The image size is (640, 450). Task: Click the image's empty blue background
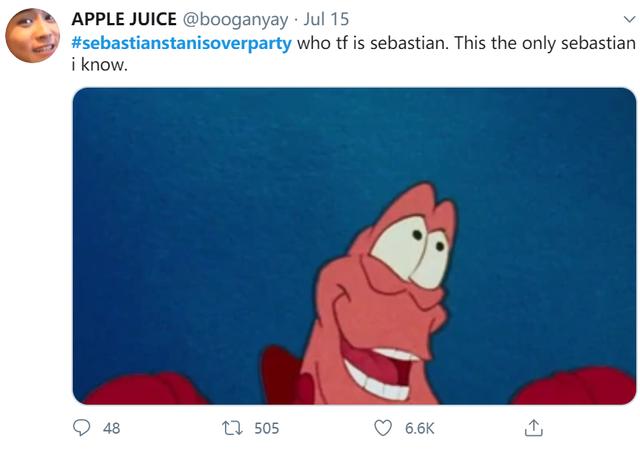tap(196, 204)
